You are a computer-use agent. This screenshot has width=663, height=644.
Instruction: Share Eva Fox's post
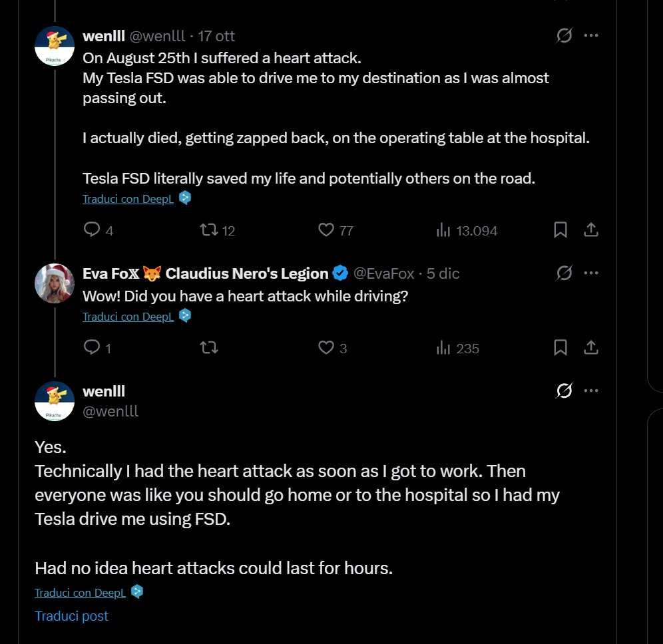point(590,347)
